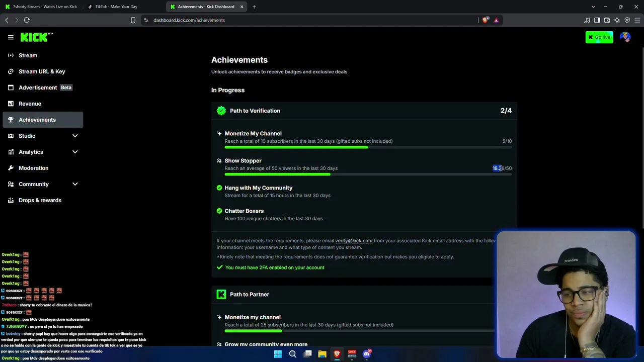Click the Path to Verification heading
644x362 pixels.
point(255,111)
